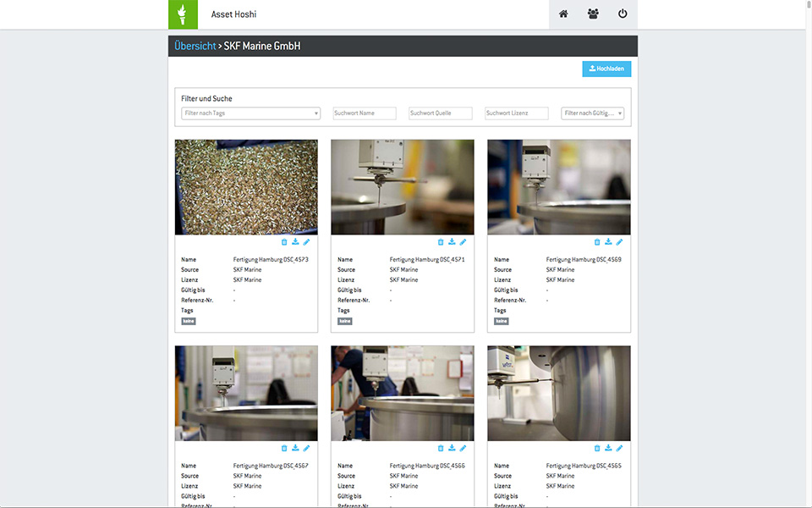
Task: Delete the Fertigung Hamburg DSC_4566 asset
Action: point(441,448)
